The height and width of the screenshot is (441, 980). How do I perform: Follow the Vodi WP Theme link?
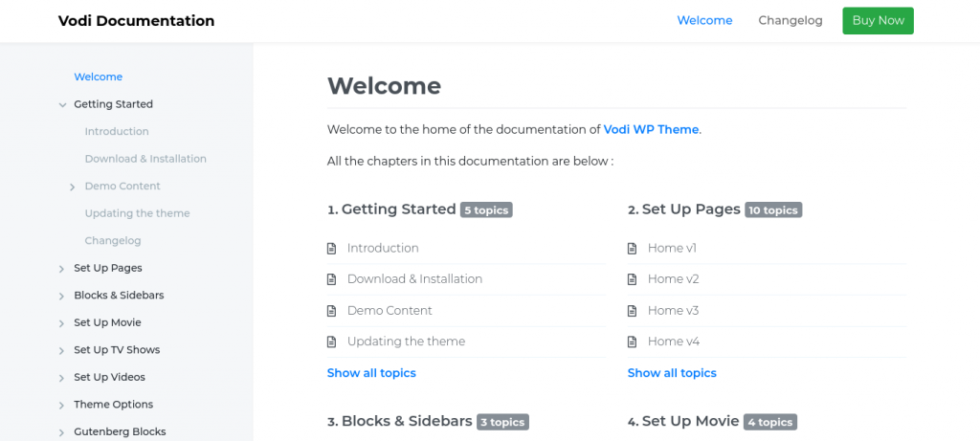click(651, 130)
